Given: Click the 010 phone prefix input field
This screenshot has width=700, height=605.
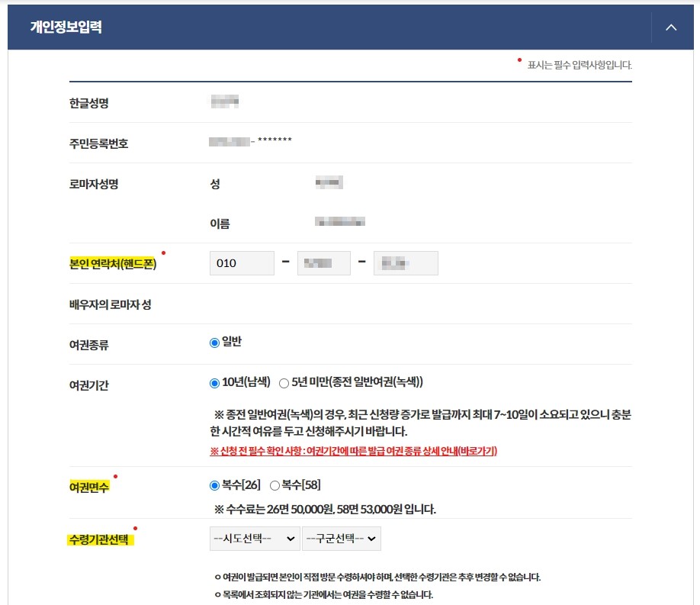Looking at the screenshot, I should [242, 262].
